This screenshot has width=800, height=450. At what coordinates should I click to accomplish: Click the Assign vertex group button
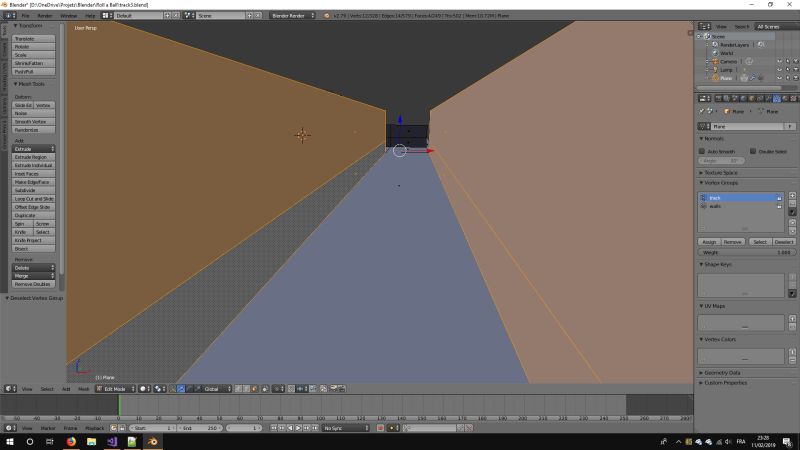point(709,242)
